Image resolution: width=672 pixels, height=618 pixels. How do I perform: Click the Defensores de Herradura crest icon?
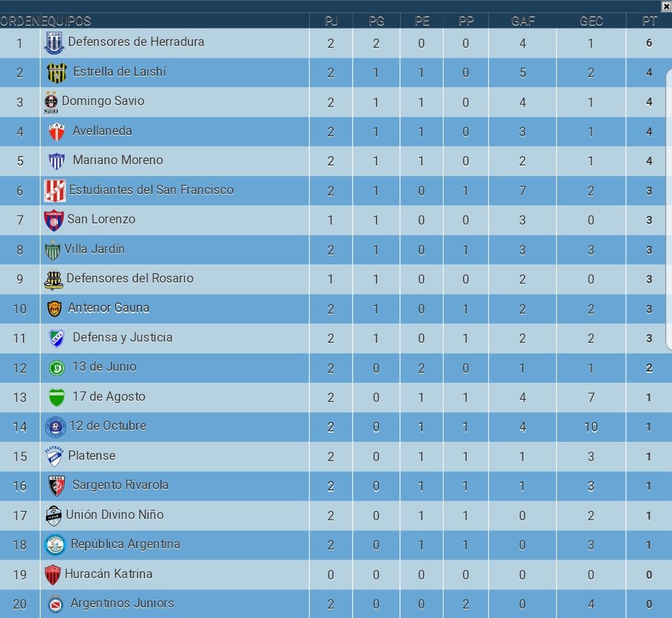[54, 43]
